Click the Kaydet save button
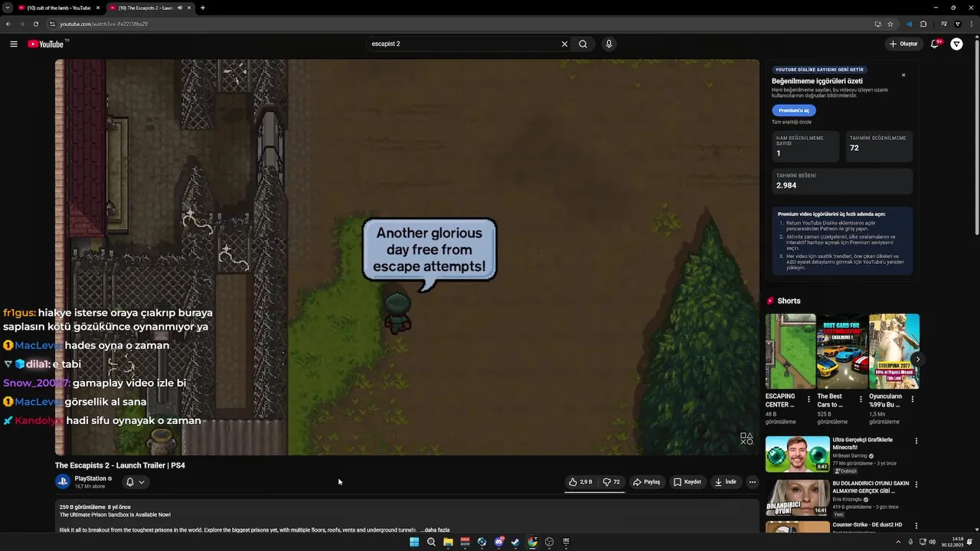 [688, 482]
